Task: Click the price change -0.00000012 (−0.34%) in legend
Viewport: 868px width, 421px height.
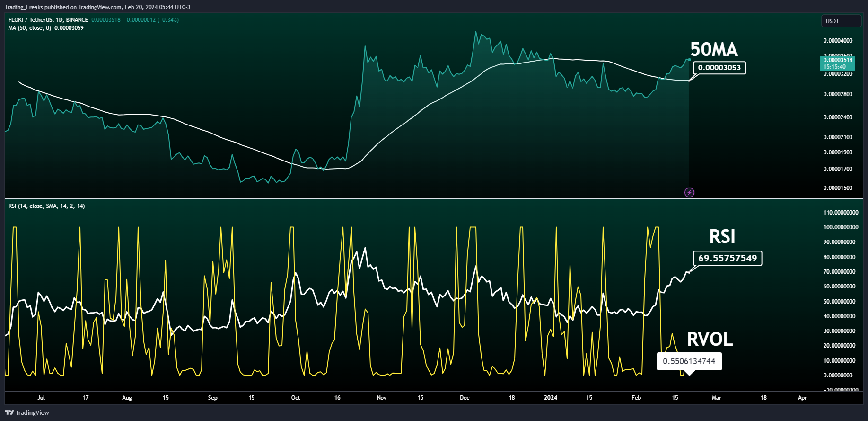Action: coord(151,20)
